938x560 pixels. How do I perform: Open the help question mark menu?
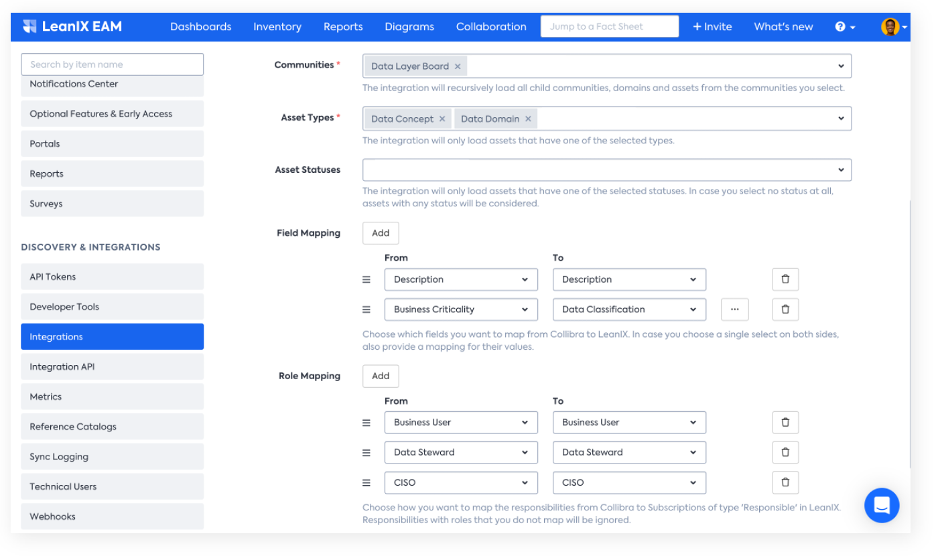click(x=845, y=27)
